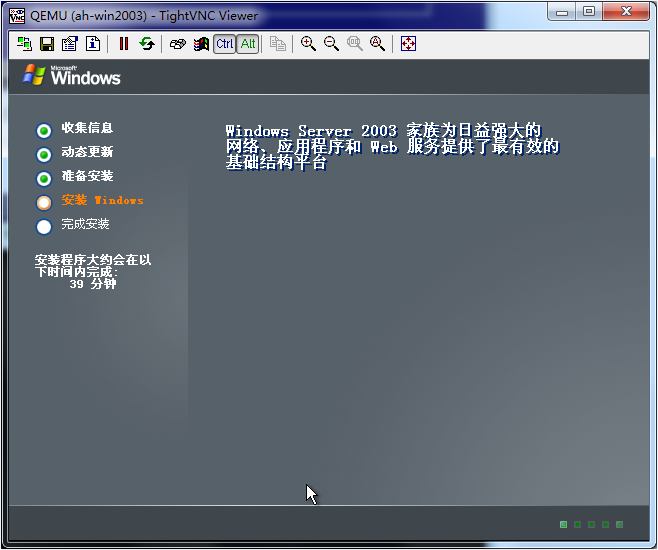Image resolution: width=658 pixels, height=550 pixels.
Task: Open the TightVNC title bar system menu icon
Action: (x=16, y=15)
